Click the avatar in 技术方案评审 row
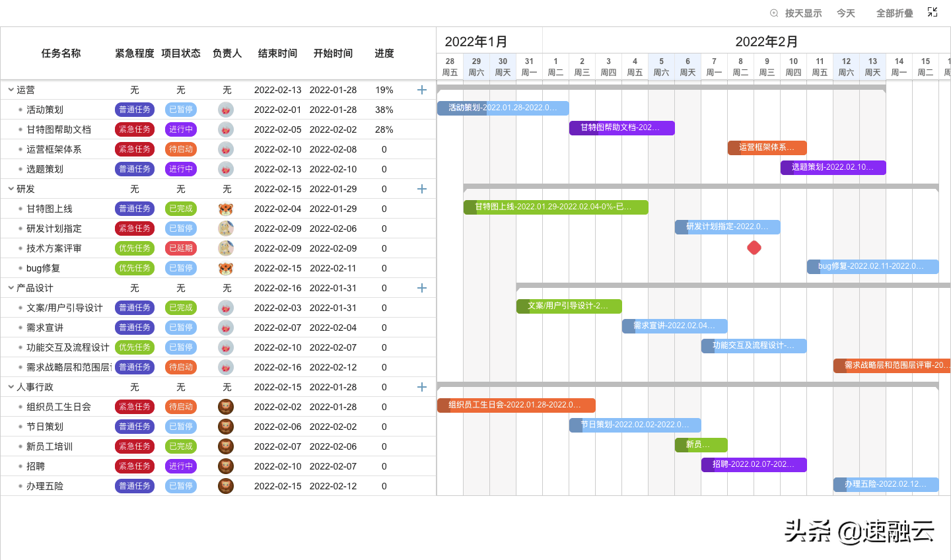 coord(226,248)
